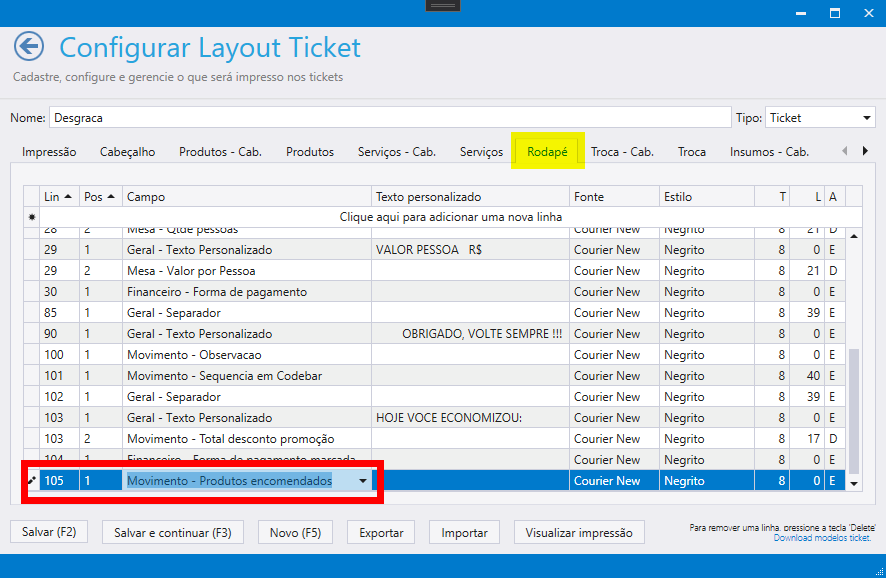Image resolution: width=886 pixels, height=578 pixels.
Task: Sort the table by the Lin column
Action: [x=59, y=197]
